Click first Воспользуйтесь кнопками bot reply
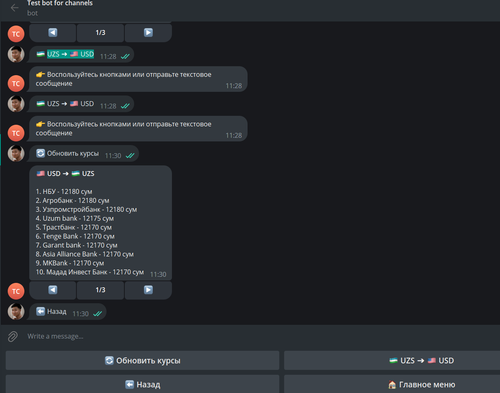The image size is (500, 393). 138,79
